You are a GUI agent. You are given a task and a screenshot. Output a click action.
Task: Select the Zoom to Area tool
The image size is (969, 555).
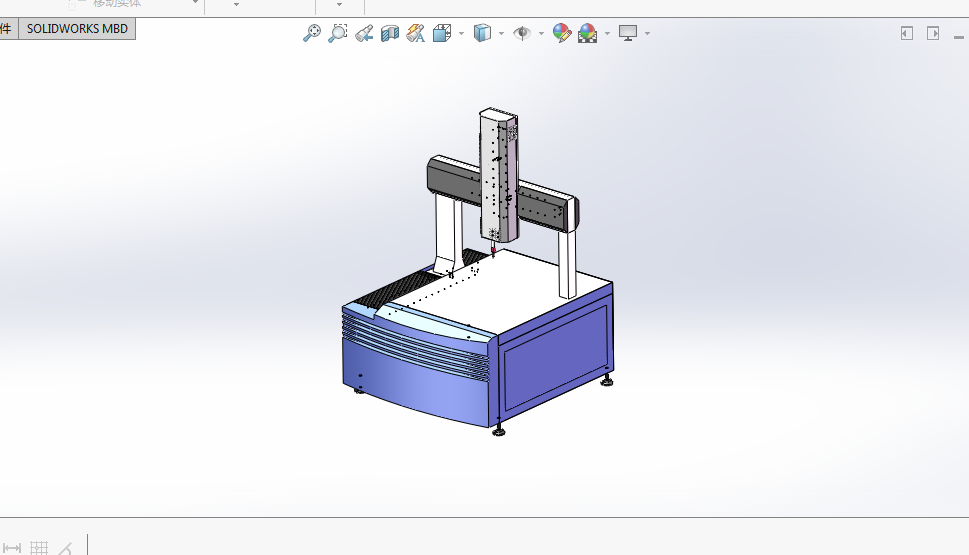tap(337, 33)
